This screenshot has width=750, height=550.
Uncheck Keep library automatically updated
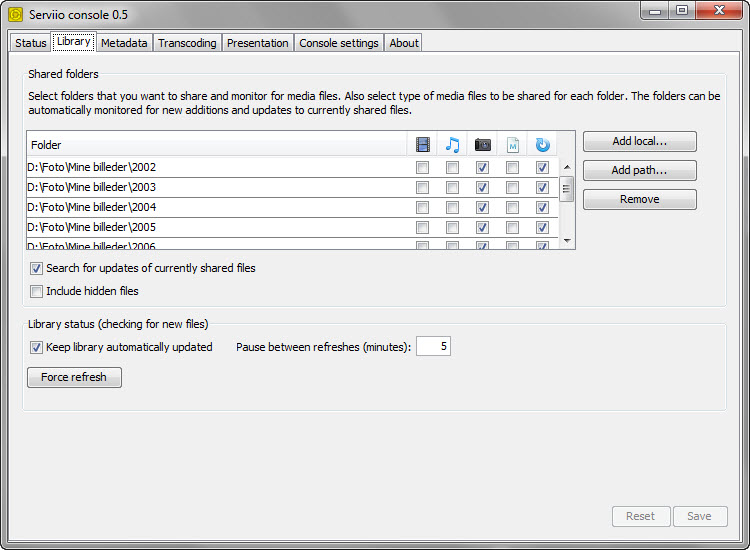(37, 348)
